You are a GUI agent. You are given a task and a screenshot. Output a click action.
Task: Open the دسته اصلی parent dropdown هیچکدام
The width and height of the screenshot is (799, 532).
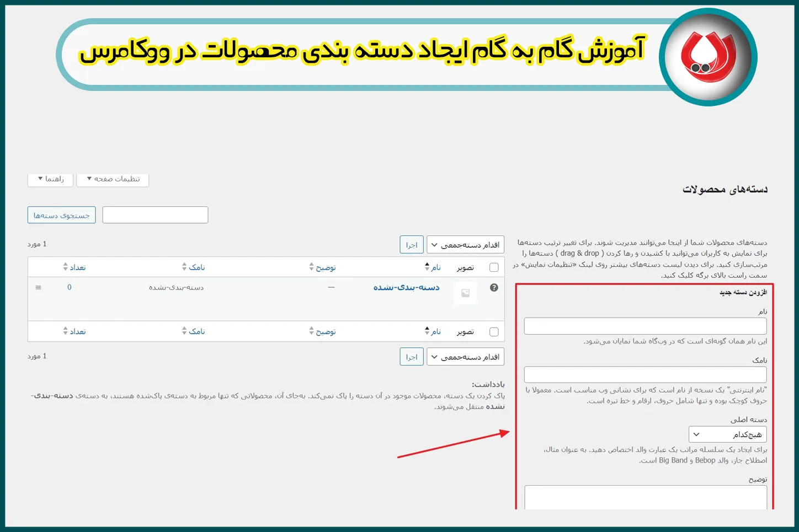pos(728,434)
